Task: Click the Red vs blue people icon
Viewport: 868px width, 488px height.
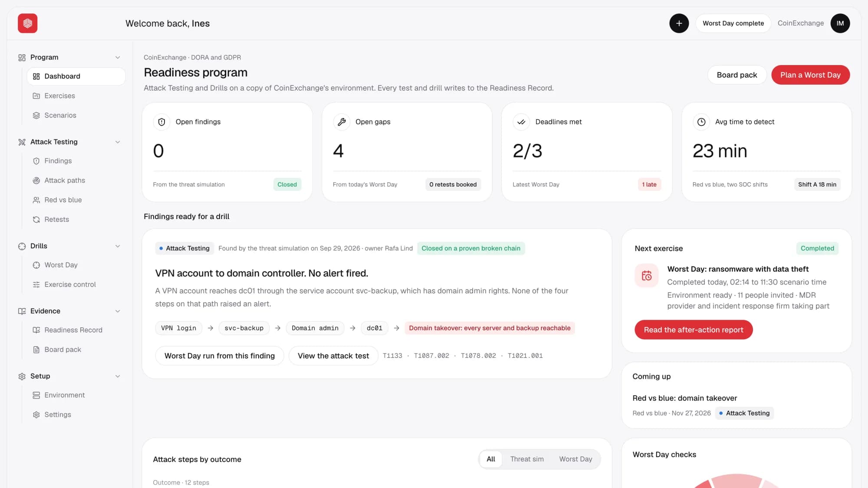Action: tap(36, 200)
